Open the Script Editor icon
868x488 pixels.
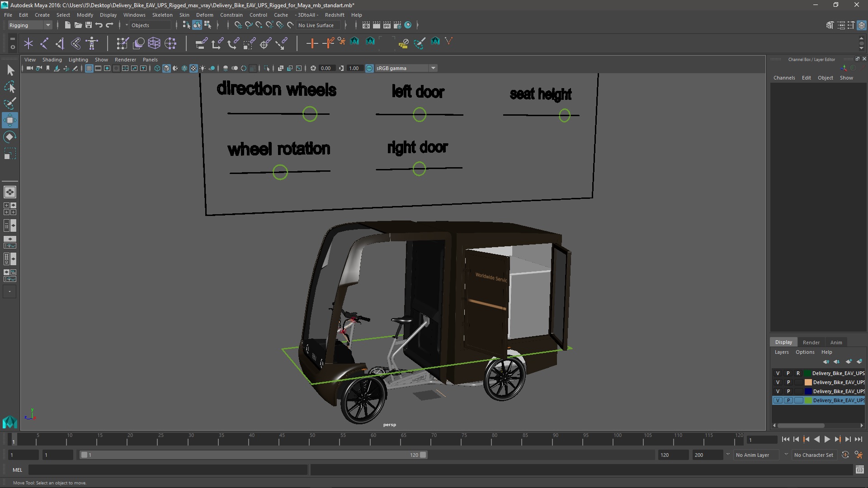(859, 470)
